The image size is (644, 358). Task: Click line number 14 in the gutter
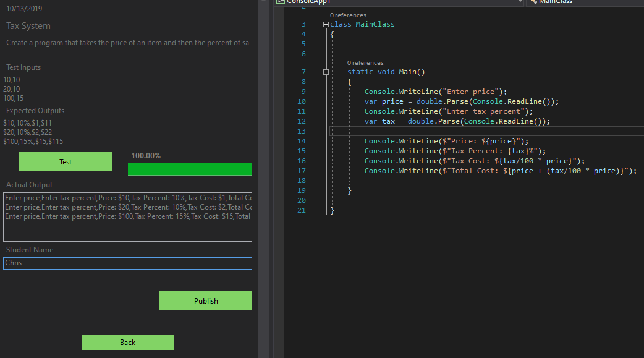tap(302, 141)
